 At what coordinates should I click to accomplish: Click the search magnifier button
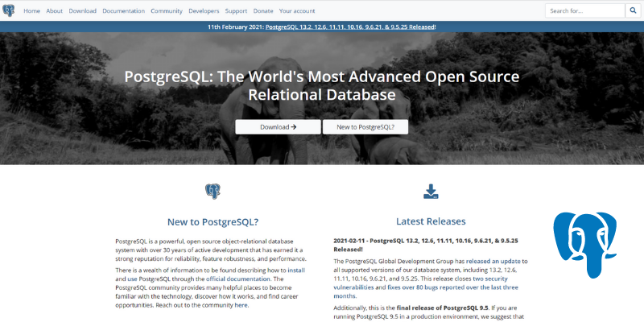coord(633,10)
